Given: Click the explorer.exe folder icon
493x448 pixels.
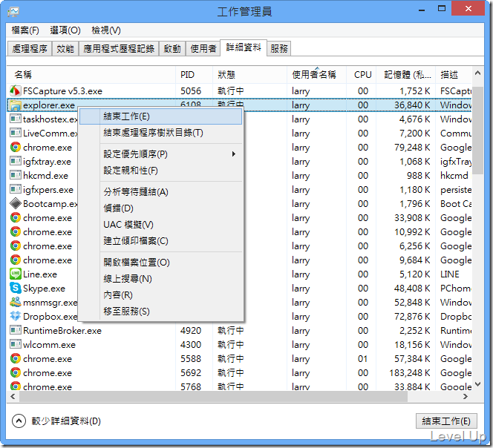Looking at the screenshot, I should (15, 105).
